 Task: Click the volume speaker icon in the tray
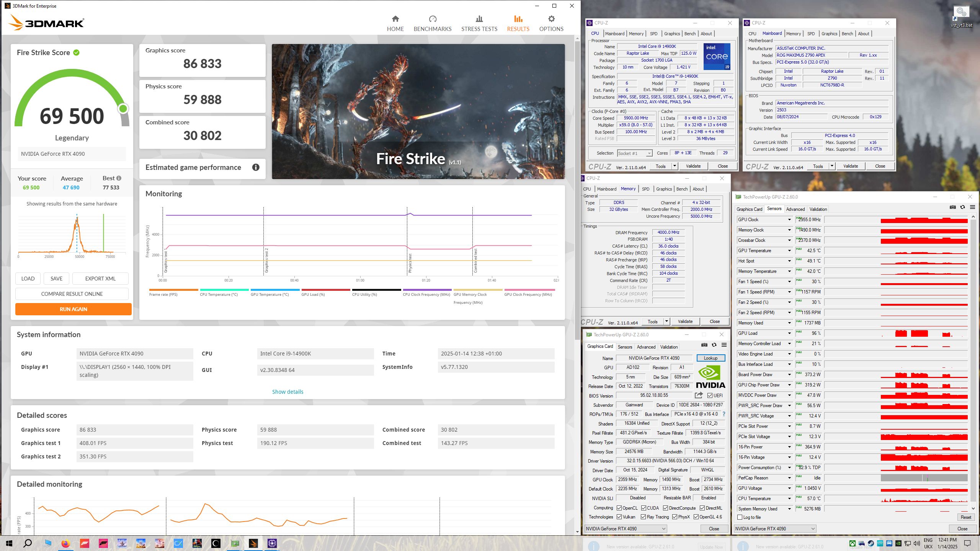click(x=916, y=543)
